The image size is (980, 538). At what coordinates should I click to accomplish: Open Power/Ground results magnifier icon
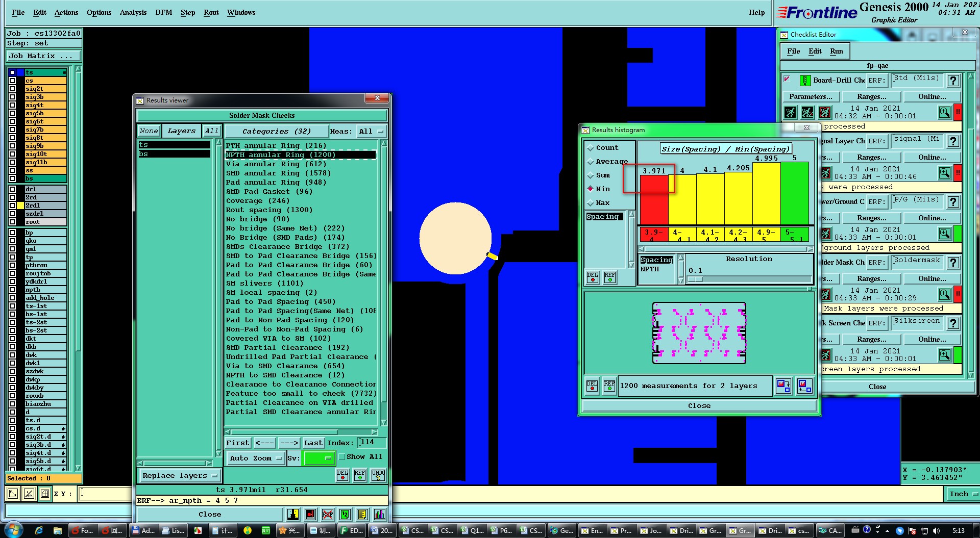[945, 234]
